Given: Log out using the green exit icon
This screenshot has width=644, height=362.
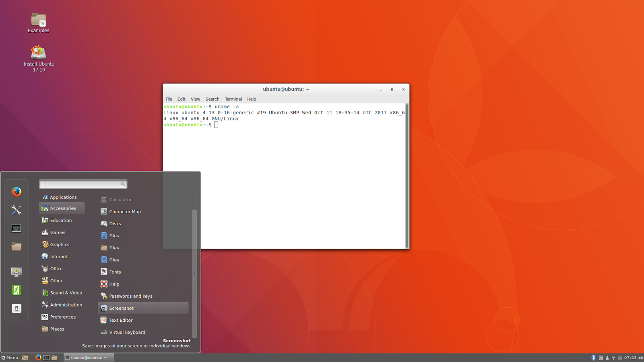Looking at the screenshot, I should click(16, 290).
